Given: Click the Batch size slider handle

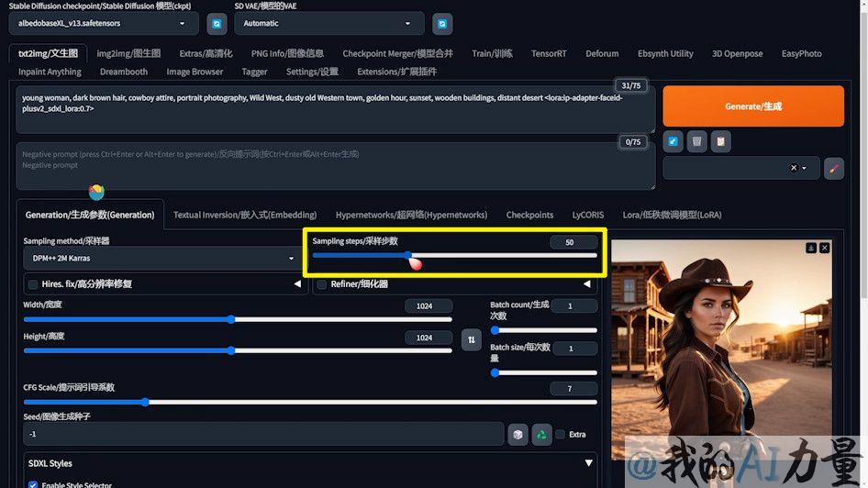Looking at the screenshot, I should point(495,373).
